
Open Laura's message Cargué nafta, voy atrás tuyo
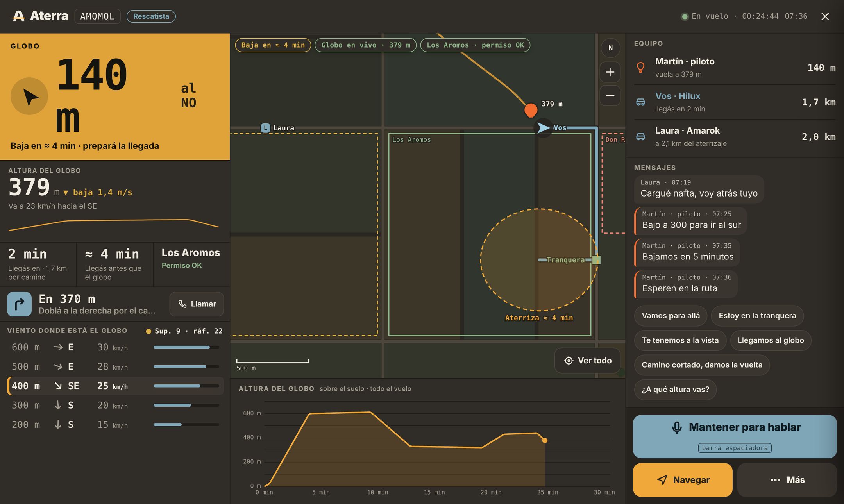click(x=699, y=189)
